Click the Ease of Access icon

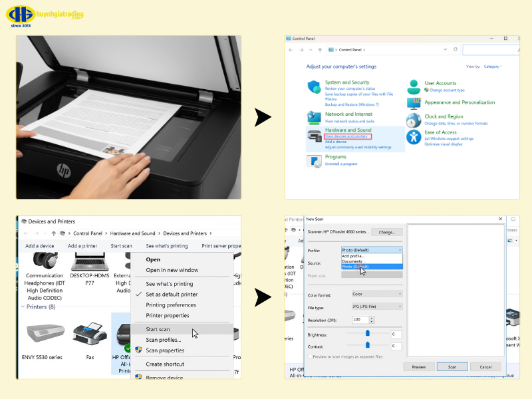tap(414, 136)
